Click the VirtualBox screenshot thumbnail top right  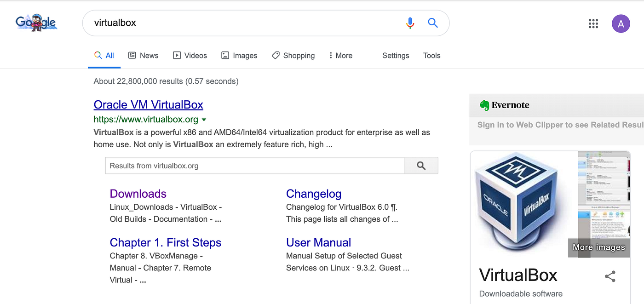tap(604, 178)
